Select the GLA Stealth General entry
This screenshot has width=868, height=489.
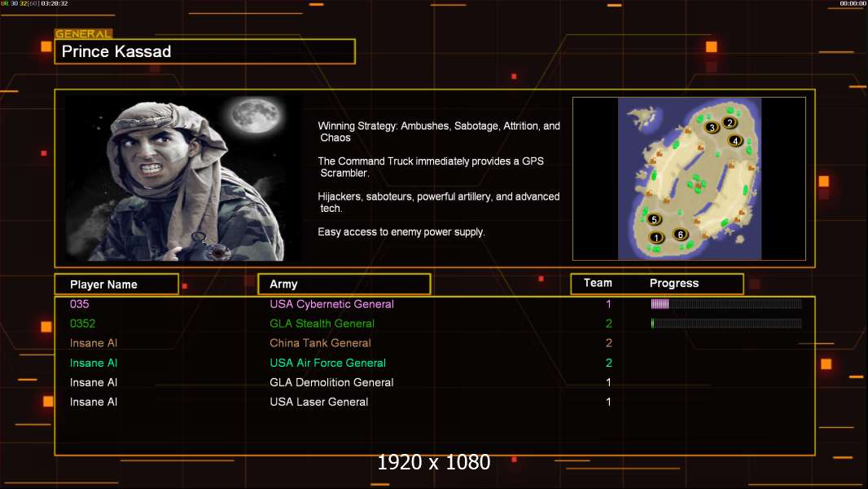coord(322,324)
